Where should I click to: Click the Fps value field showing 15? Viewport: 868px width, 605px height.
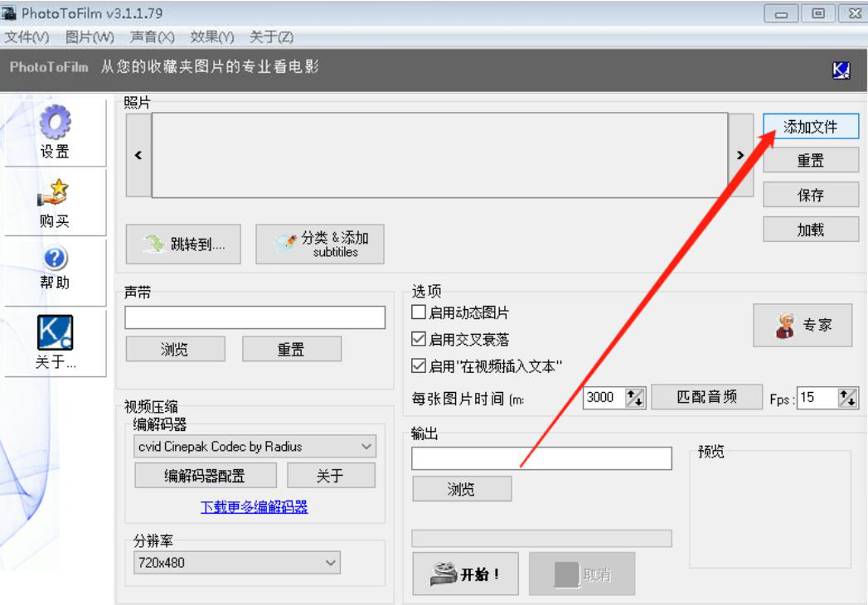point(817,398)
